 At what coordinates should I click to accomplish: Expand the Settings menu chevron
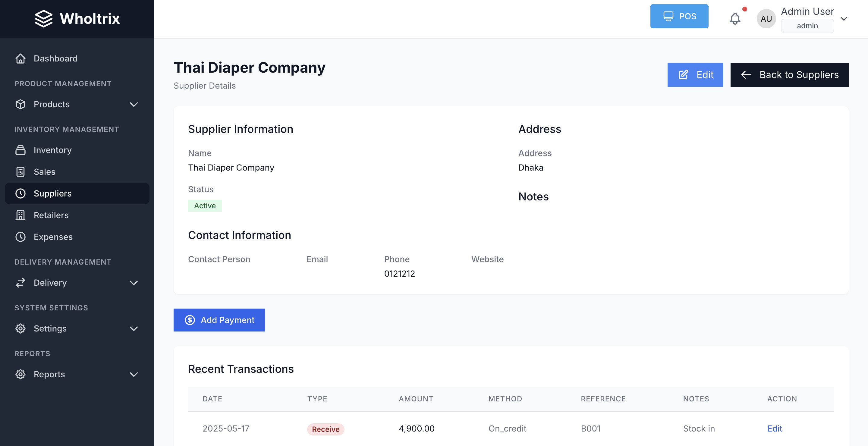click(134, 328)
